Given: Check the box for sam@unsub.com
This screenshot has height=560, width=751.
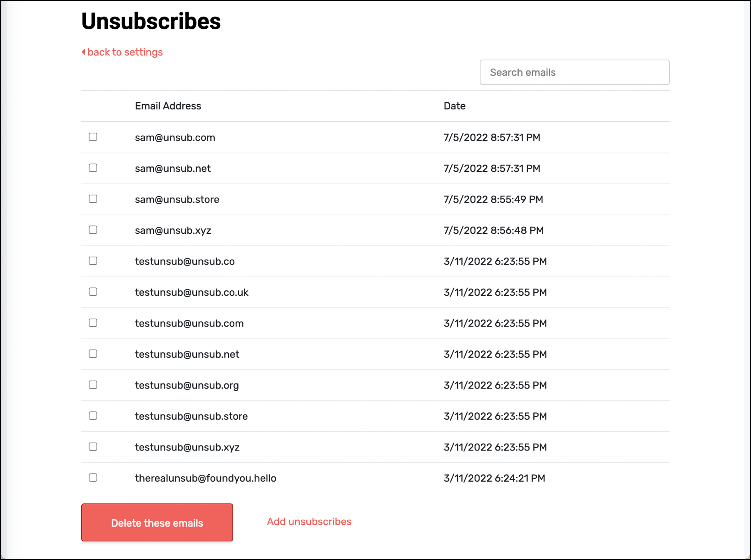Looking at the screenshot, I should [x=93, y=137].
